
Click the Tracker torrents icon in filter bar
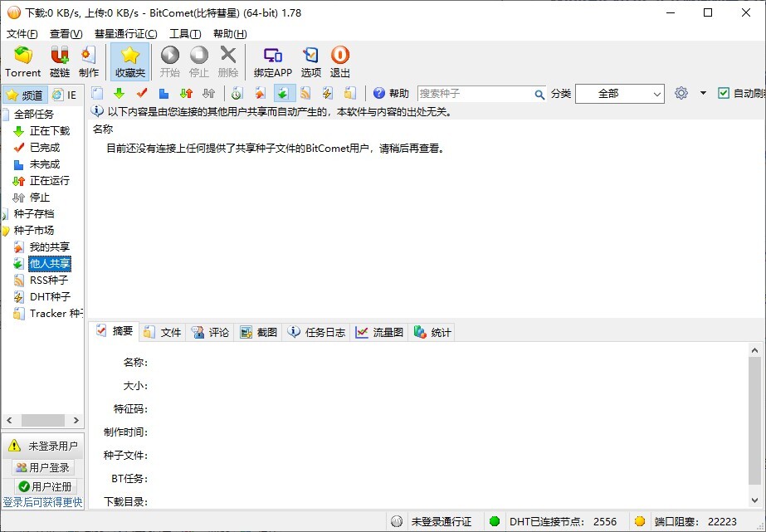coord(349,93)
